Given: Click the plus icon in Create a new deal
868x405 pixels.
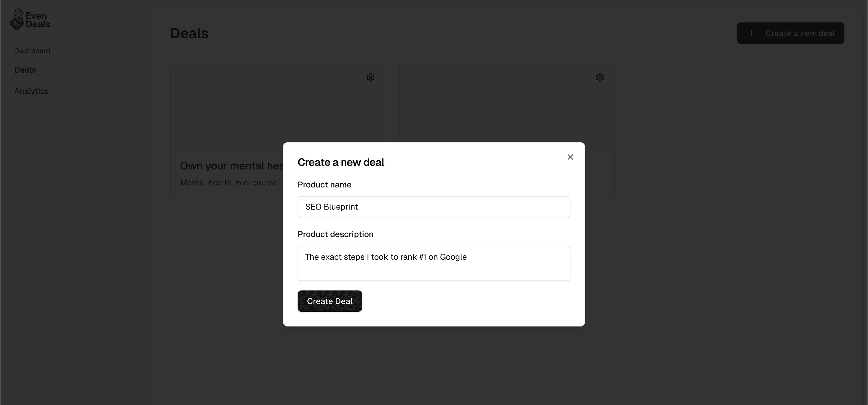Looking at the screenshot, I should [751, 33].
